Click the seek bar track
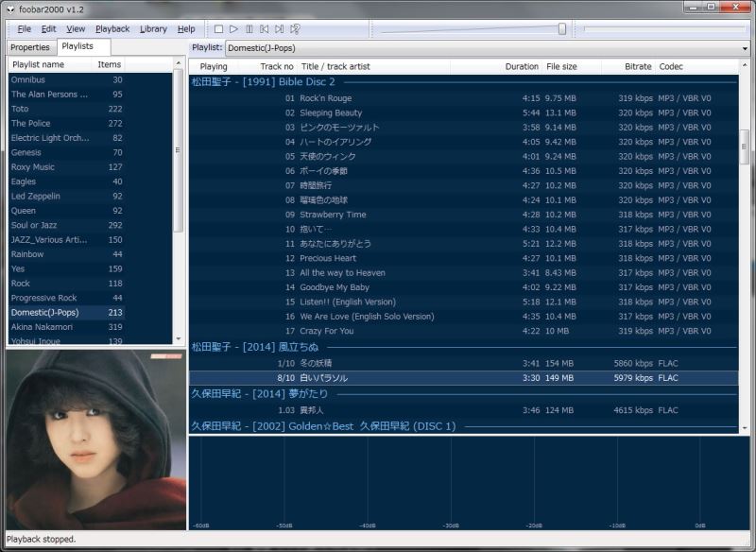756x552 pixels. tap(664, 29)
